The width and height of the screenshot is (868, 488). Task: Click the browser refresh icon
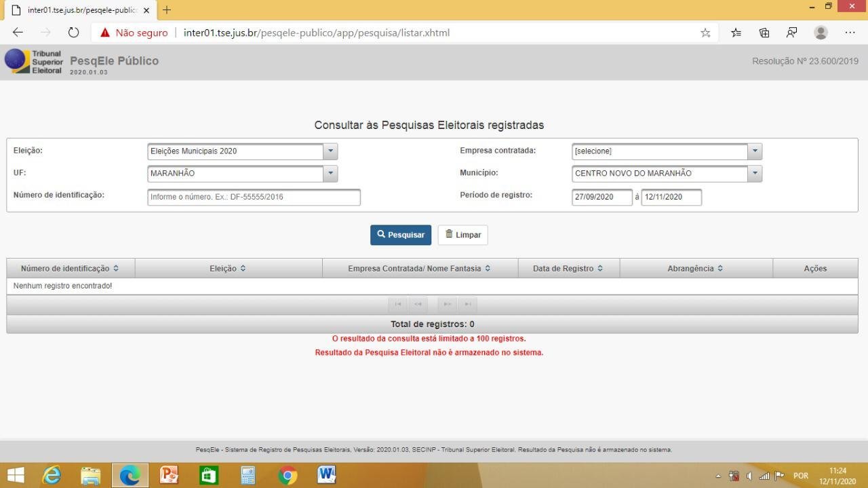tap(74, 33)
